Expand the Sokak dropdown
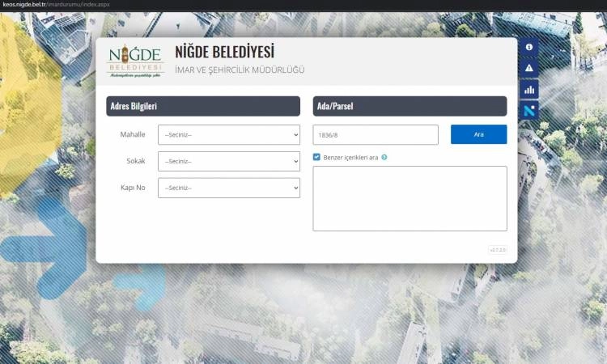 click(x=229, y=161)
